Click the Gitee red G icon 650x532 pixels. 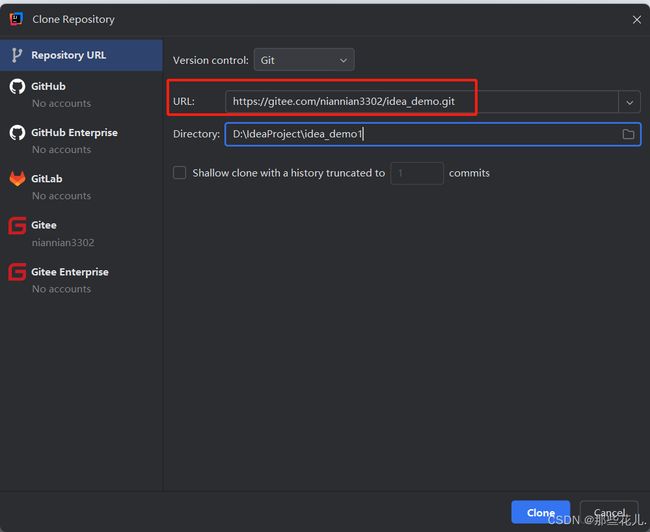pos(17,225)
